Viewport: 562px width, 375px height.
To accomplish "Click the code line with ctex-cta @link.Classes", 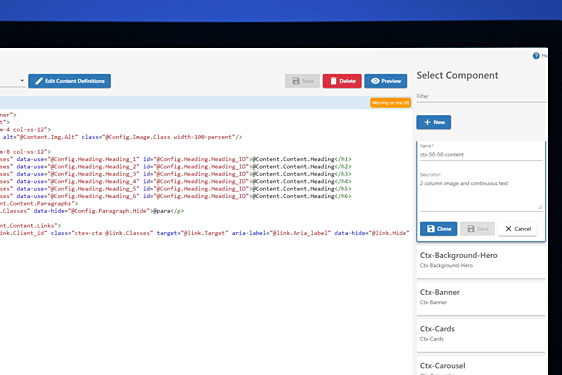I will 205,233.
